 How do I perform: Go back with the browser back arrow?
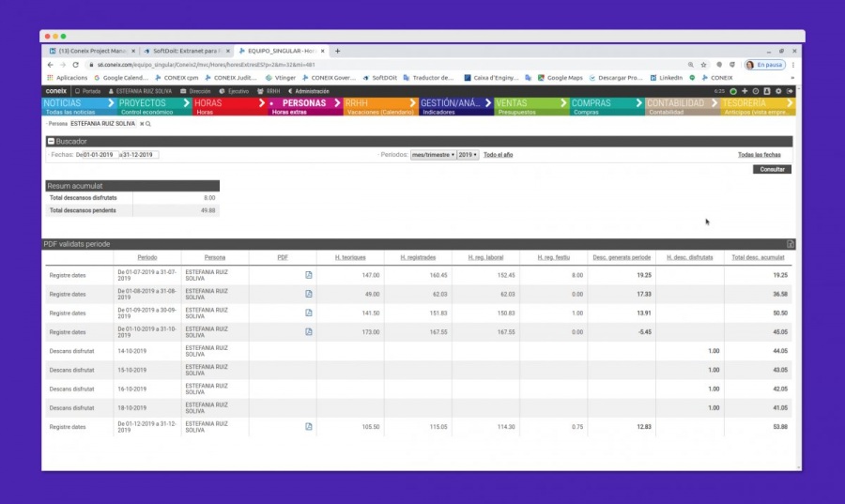click(50, 65)
